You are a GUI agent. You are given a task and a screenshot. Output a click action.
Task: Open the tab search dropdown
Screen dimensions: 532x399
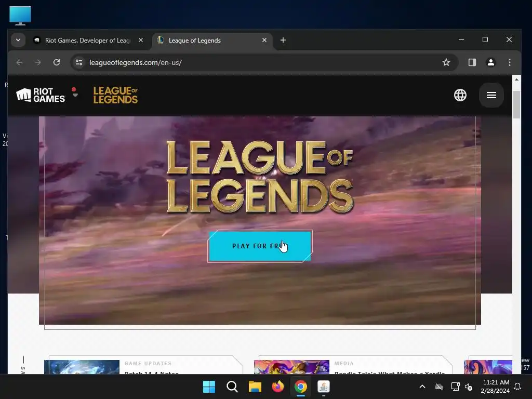(18, 40)
